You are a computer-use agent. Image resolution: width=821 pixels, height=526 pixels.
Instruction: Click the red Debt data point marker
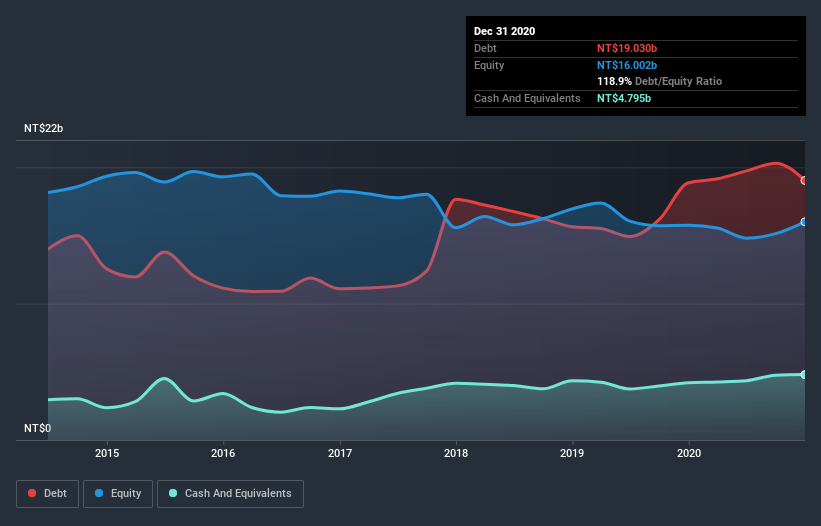[x=804, y=181]
